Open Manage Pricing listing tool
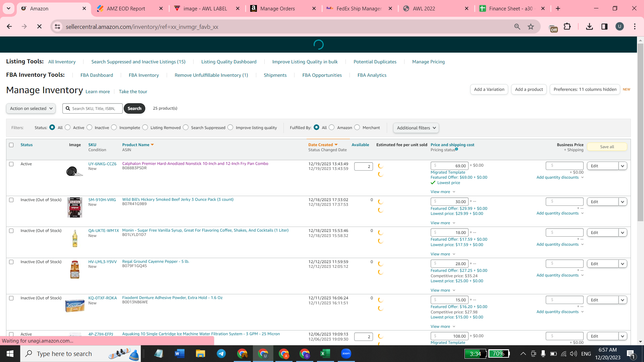The width and height of the screenshot is (644, 362). [x=428, y=62]
